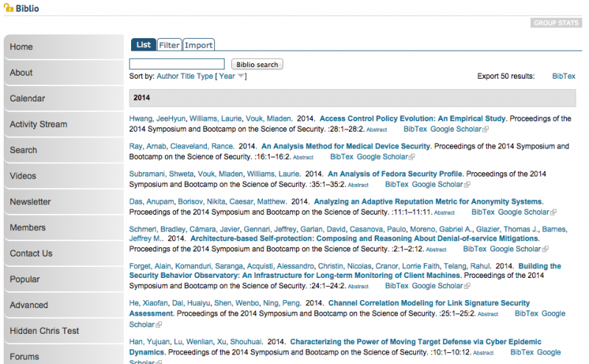Open the Import tab
Image resolution: width=589 pixels, height=364 pixels.
(199, 45)
